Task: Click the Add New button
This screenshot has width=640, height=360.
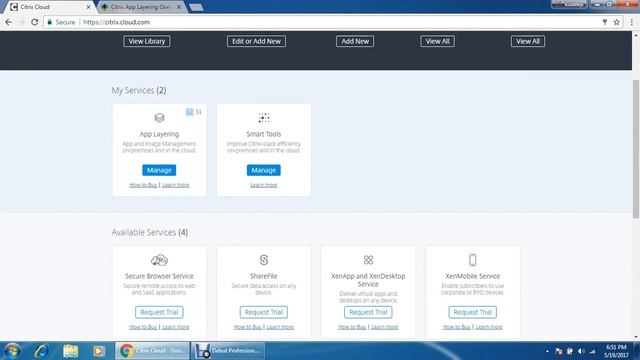Action: 355,41
